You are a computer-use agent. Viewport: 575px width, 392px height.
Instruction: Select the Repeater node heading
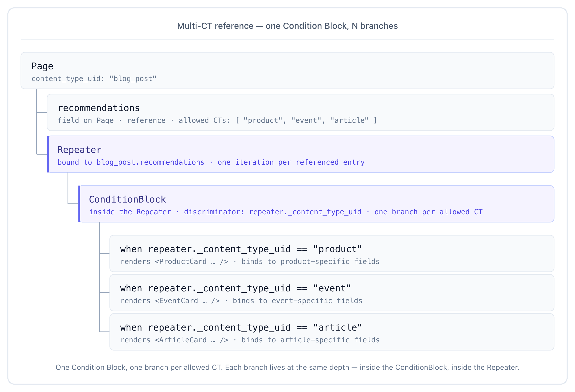pos(79,150)
